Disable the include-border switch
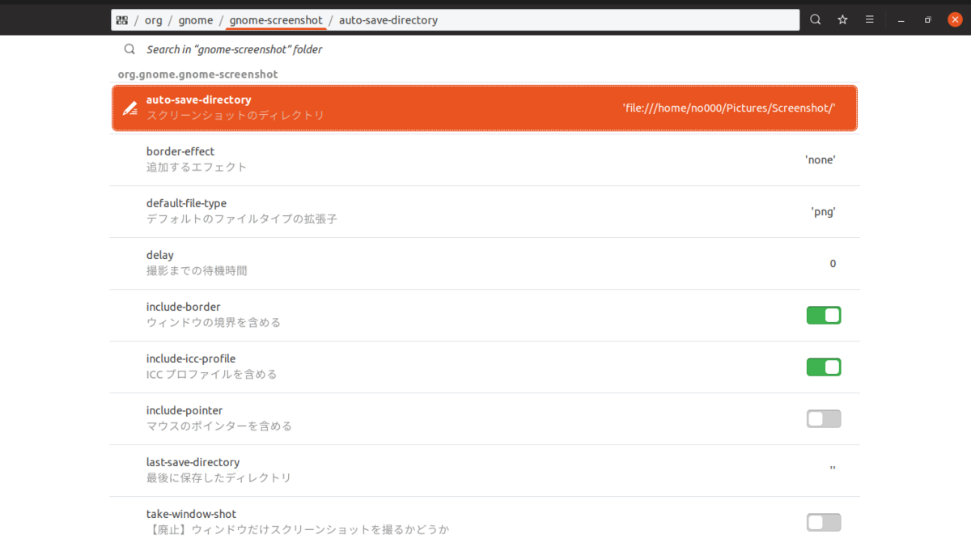The image size is (971, 560). coord(824,316)
